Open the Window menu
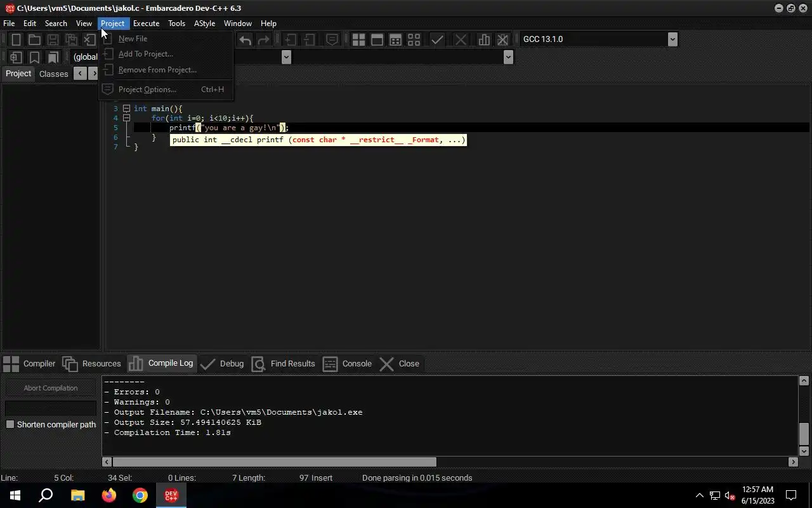812x508 pixels. tap(238, 23)
